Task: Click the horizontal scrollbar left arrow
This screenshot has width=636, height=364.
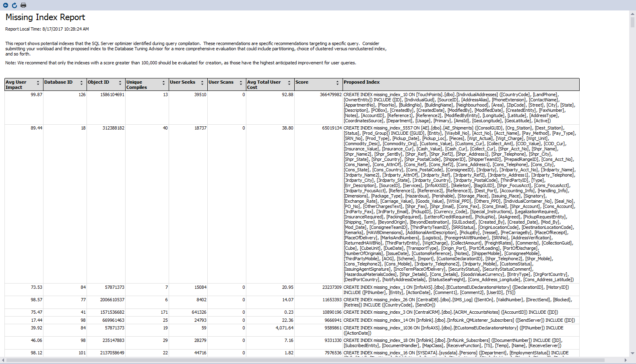Action: pos(3,360)
